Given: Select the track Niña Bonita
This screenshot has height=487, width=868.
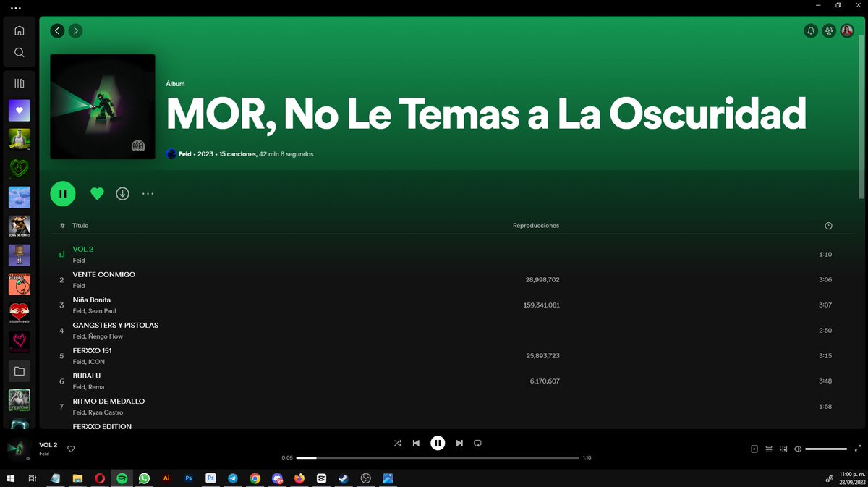Looking at the screenshot, I should pyautogui.click(x=92, y=300).
